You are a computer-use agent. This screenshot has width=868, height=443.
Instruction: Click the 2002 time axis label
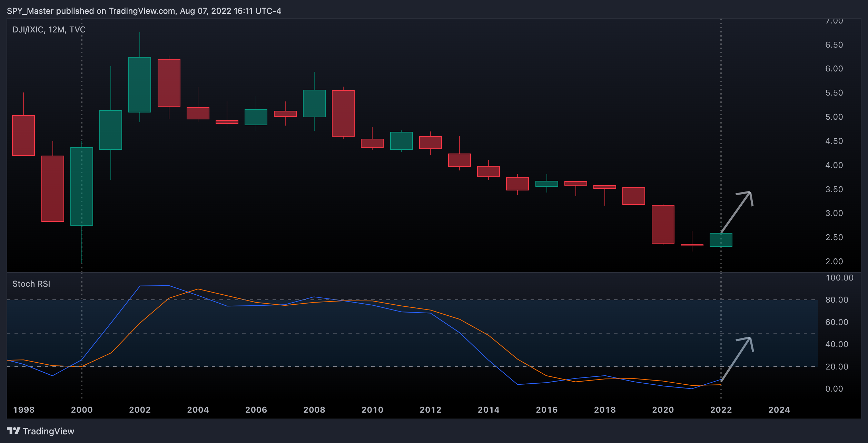pyautogui.click(x=140, y=410)
